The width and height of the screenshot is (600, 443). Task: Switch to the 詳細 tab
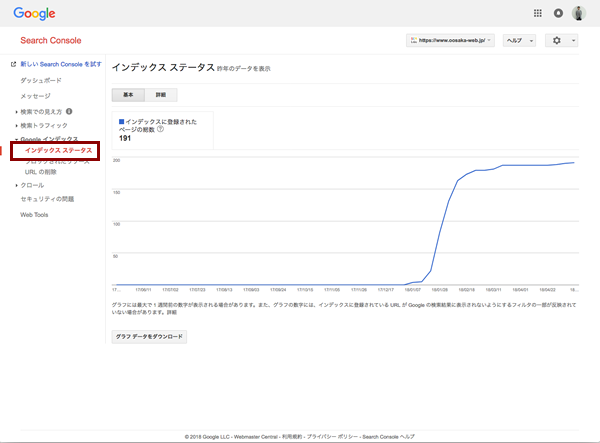[x=161, y=95]
